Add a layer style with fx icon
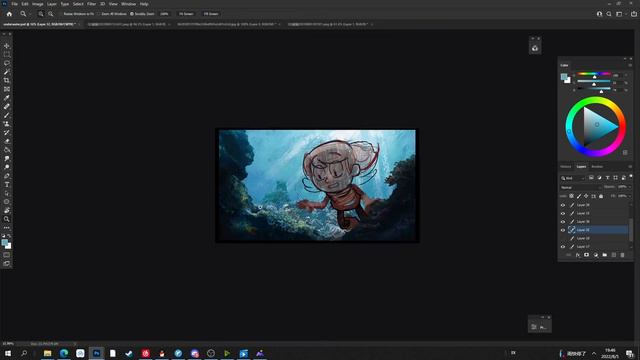The width and height of the screenshot is (640, 360). [578, 255]
